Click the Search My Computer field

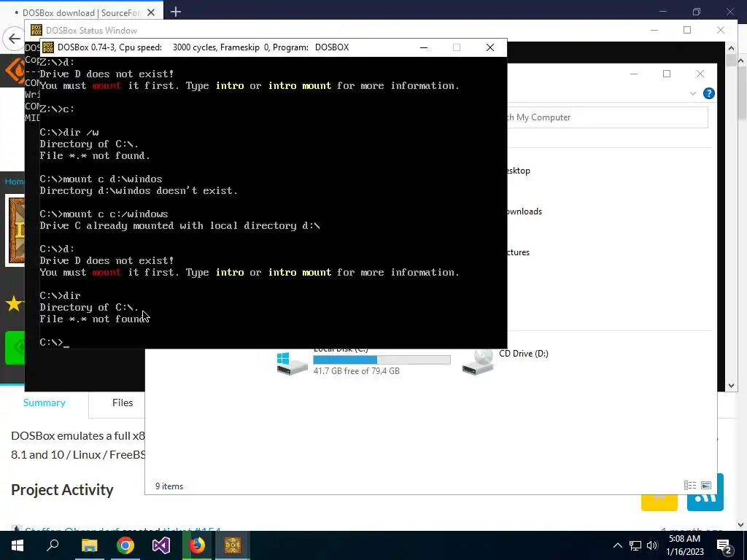[607, 117]
